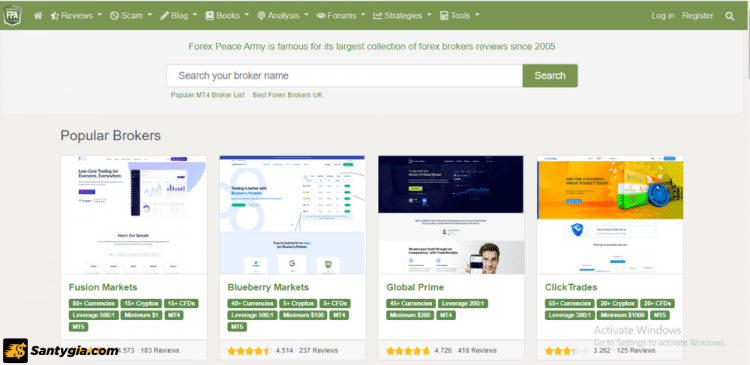This screenshot has width=750, height=365.
Task: Click the Scam prohibition icon
Action: point(114,16)
